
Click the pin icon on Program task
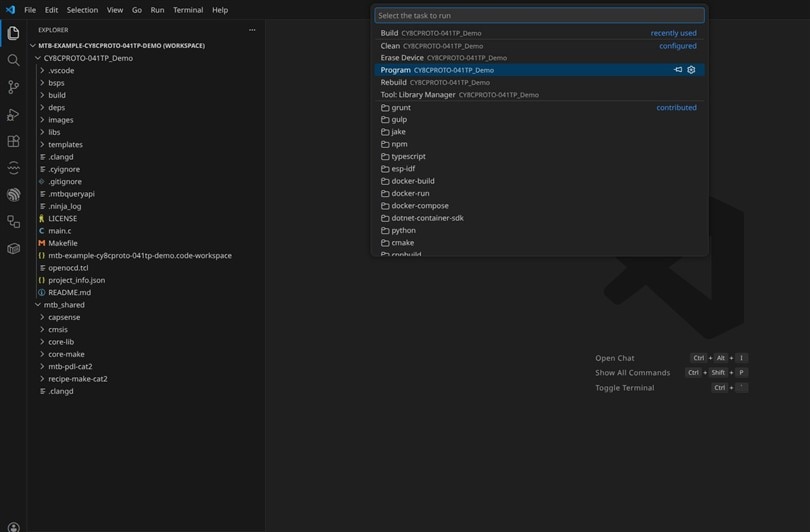[x=678, y=70]
